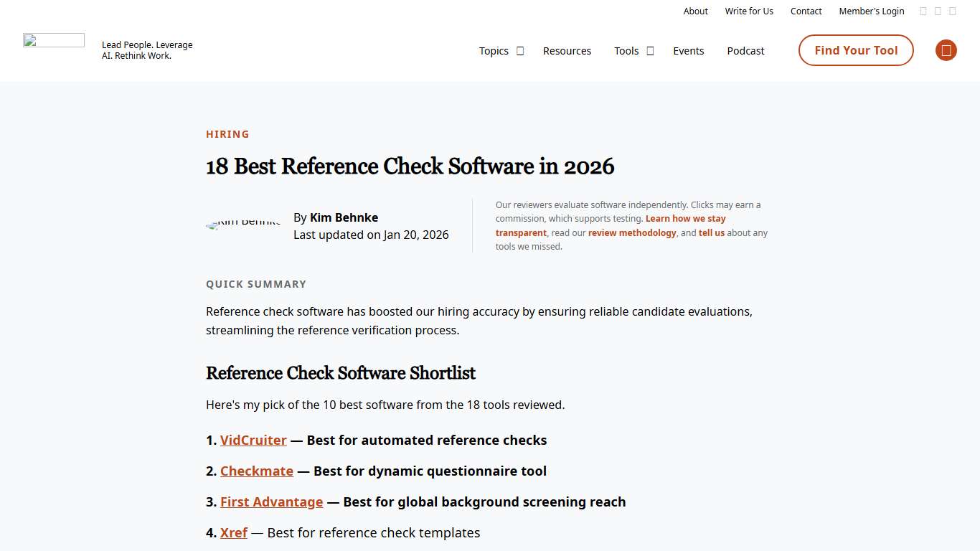Open search via the orange circular icon
This screenshot has width=980, height=551.
(946, 50)
